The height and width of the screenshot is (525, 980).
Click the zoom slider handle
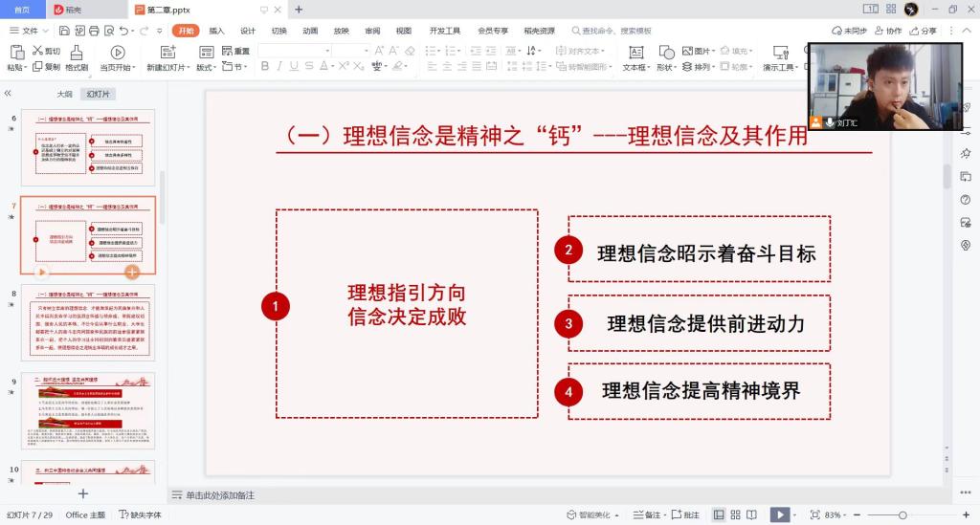click(x=902, y=514)
